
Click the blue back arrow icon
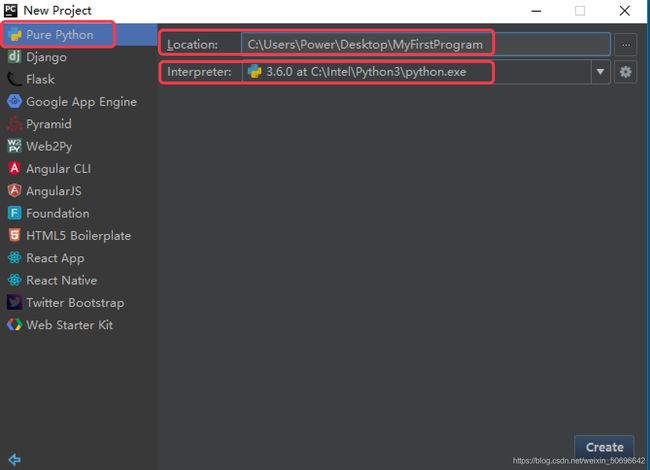click(15, 459)
